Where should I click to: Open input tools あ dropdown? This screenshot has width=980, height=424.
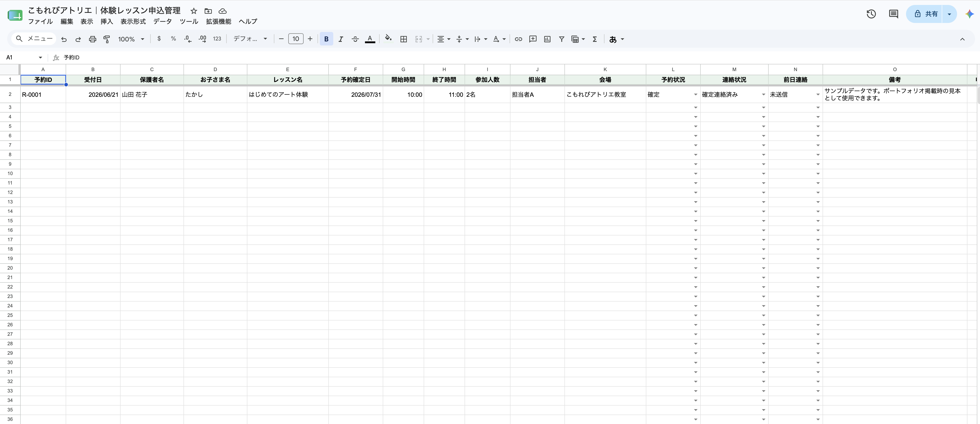[616, 39]
